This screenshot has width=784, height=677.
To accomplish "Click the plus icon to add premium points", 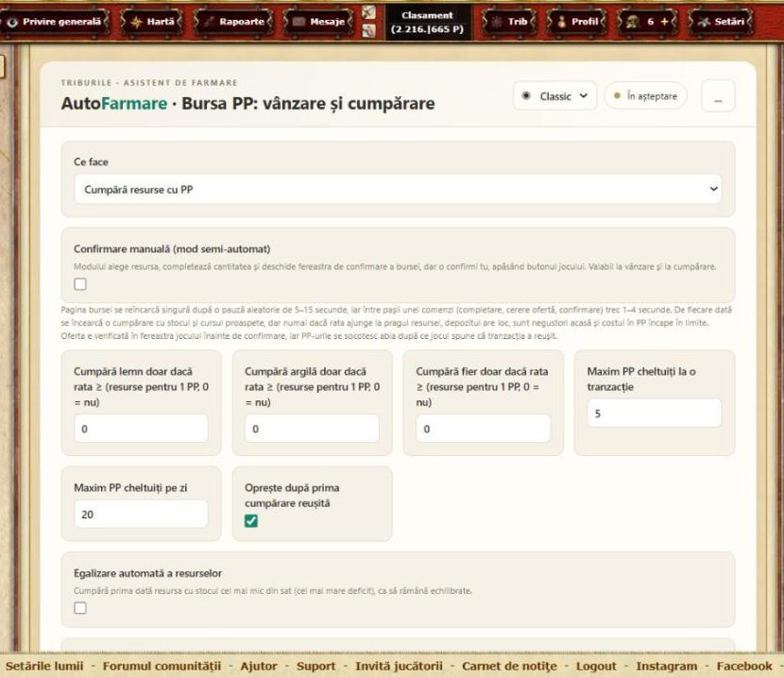I will 664,22.
